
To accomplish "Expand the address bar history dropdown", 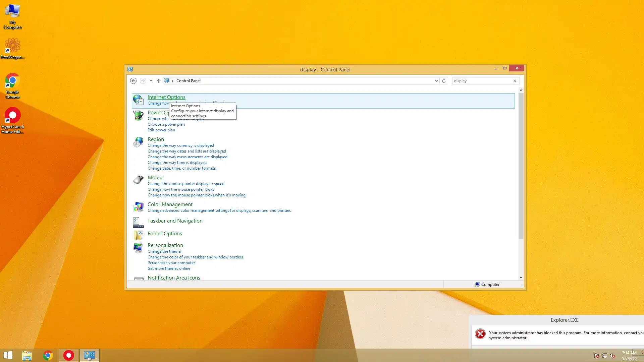I will click(436, 81).
